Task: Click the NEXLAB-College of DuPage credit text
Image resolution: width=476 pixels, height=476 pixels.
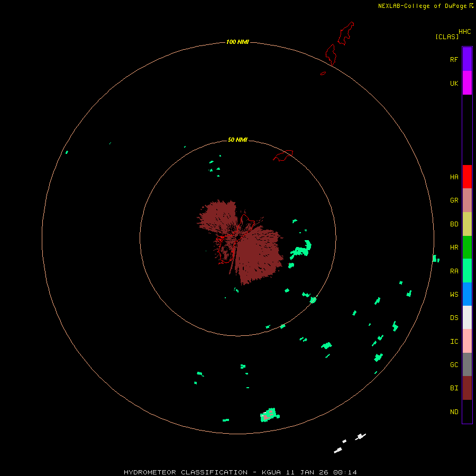Action: click(x=422, y=6)
